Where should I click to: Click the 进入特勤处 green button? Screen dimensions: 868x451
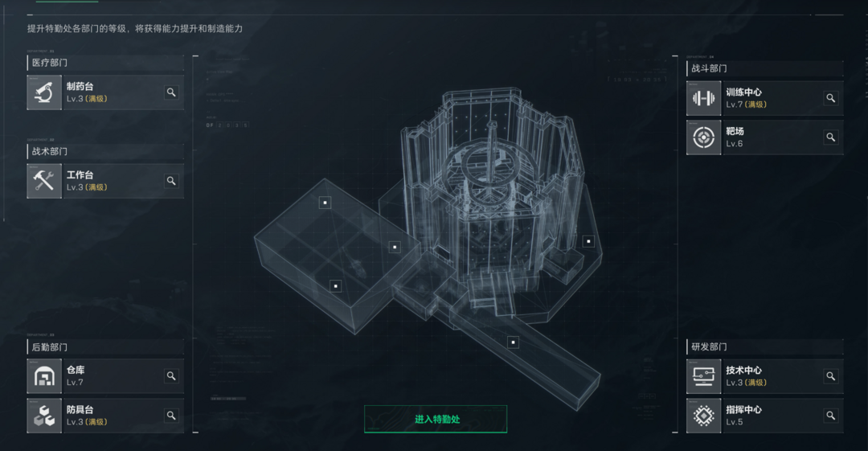(436, 420)
